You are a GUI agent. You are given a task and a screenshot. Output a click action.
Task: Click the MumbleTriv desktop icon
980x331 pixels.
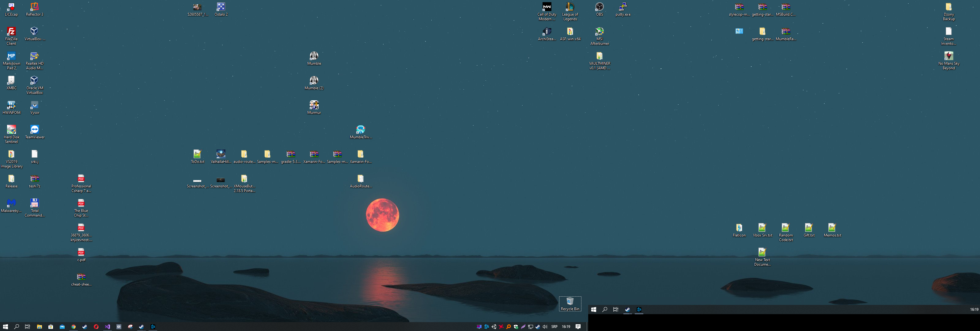360,132
